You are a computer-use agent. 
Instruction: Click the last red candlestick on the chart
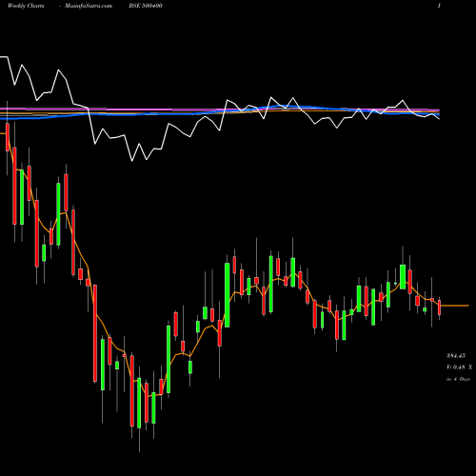pos(439,307)
